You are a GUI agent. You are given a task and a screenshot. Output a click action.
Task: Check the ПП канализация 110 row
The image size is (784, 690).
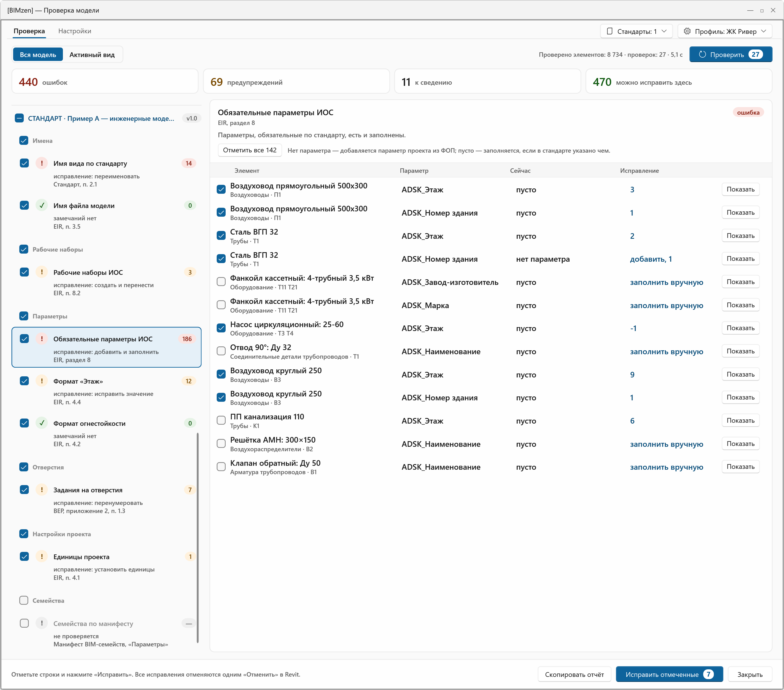tap(221, 420)
